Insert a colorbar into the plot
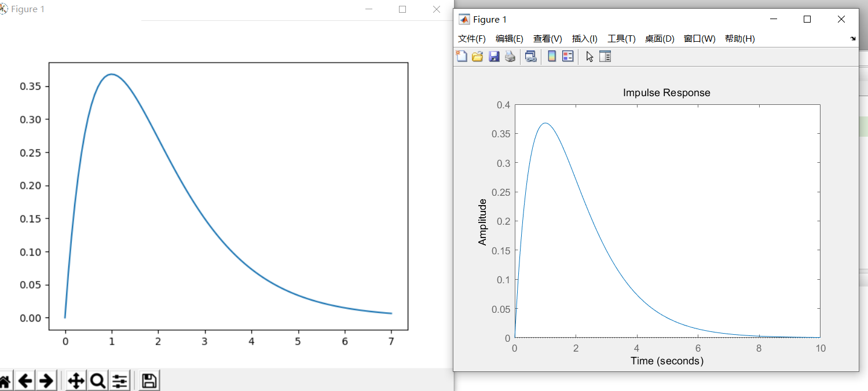The height and width of the screenshot is (391, 868). pyautogui.click(x=551, y=56)
